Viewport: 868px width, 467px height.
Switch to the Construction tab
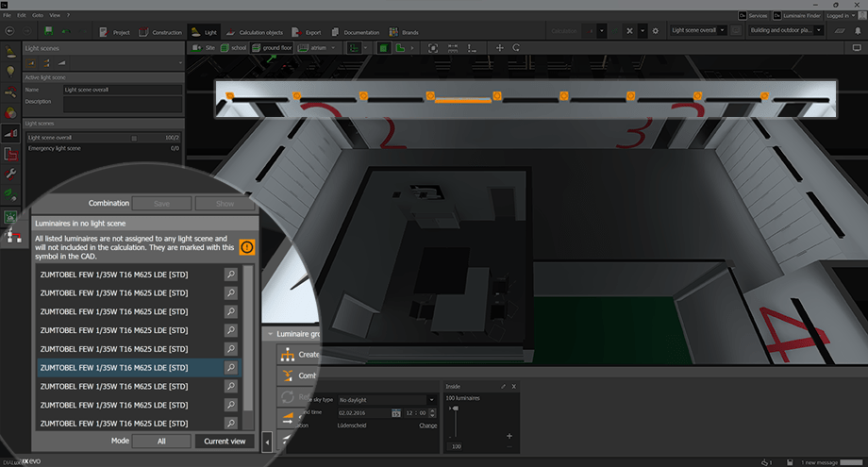160,32
